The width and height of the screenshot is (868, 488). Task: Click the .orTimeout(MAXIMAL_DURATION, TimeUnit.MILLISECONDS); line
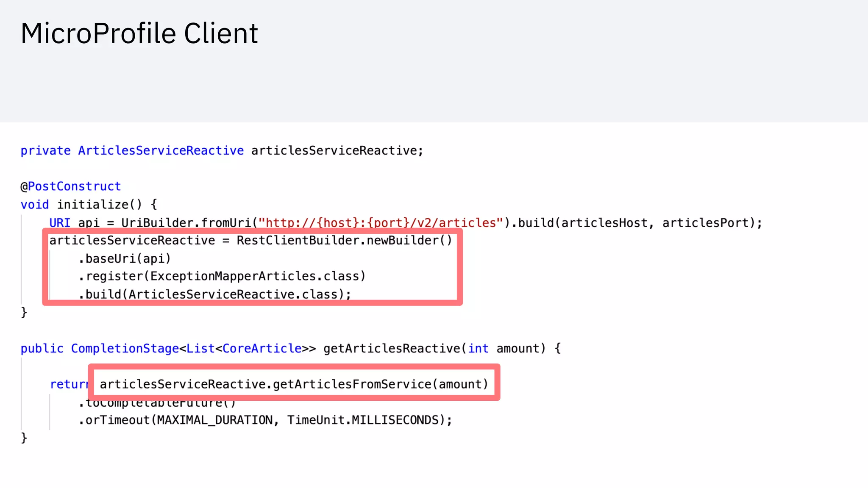[x=265, y=420]
